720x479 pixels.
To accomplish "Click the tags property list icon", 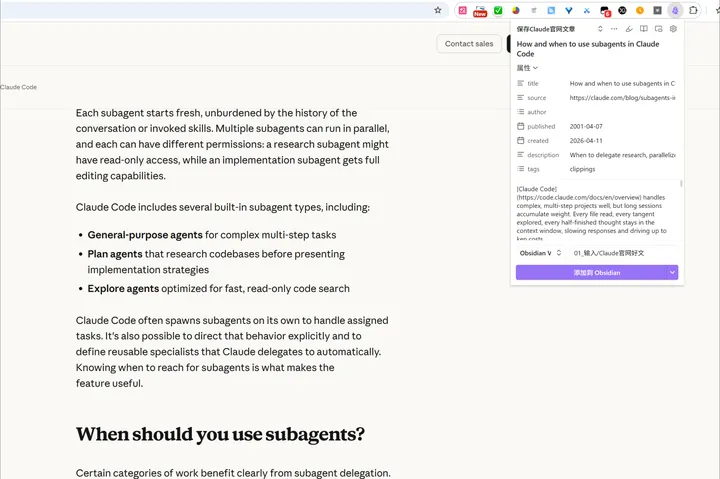I will pos(520,169).
